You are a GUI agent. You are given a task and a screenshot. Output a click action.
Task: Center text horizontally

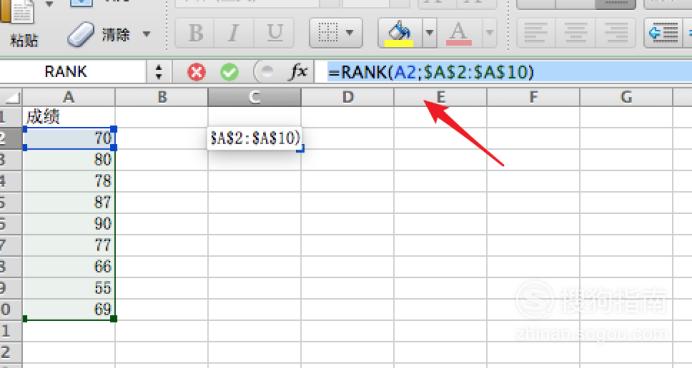tap(575, 33)
